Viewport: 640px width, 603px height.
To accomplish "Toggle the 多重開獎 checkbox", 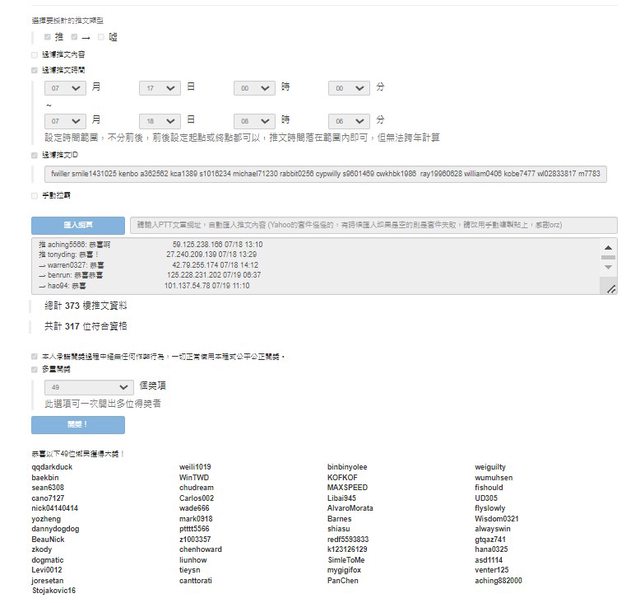I will [x=35, y=369].
